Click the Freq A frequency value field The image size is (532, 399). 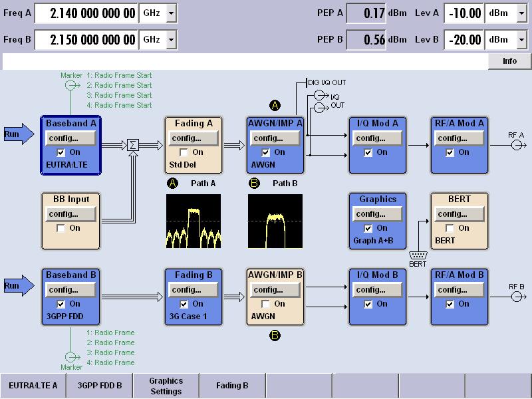pos(85,13)
